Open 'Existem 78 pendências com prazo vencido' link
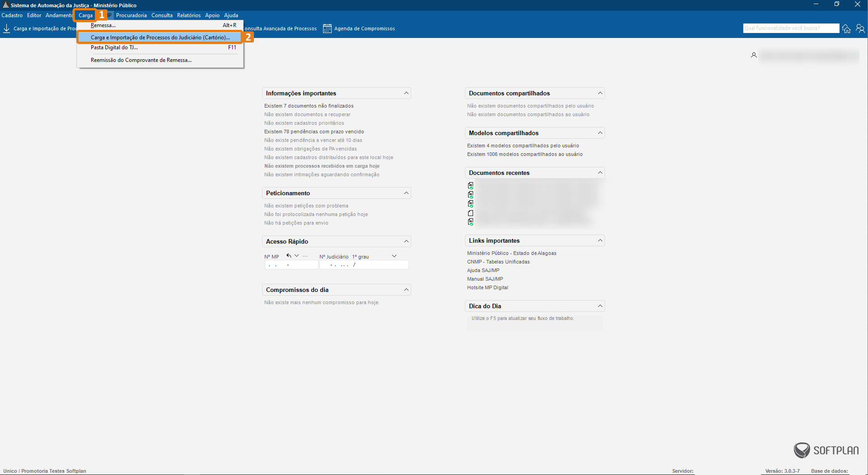Image resolution: width=868 pixels, height=475 pixels. [x=314, y=132]
